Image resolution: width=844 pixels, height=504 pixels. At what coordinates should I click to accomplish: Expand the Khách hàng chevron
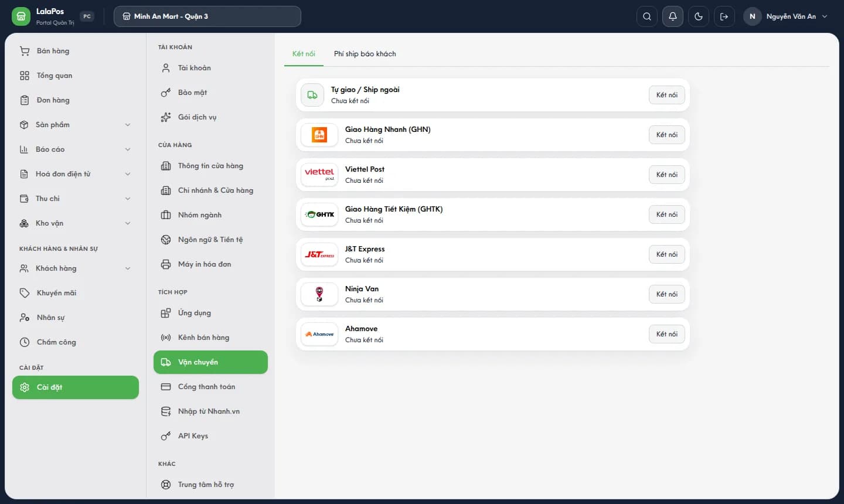coord(128,268)
